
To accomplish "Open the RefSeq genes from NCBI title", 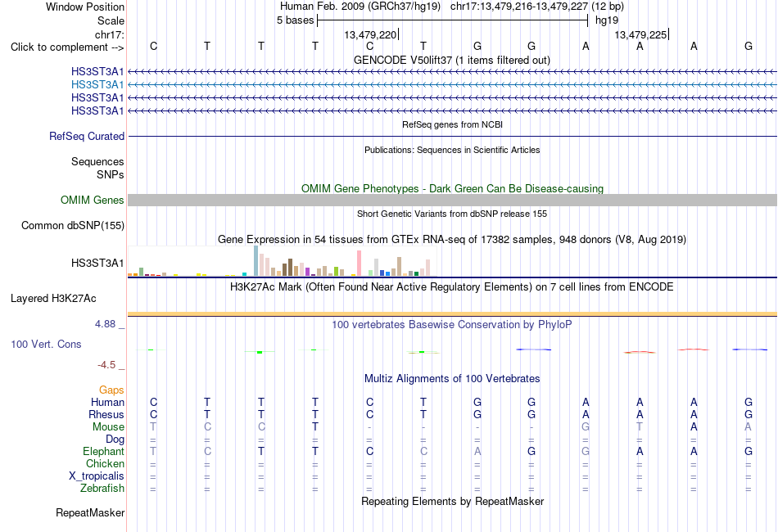I will (x=452, y=124).
